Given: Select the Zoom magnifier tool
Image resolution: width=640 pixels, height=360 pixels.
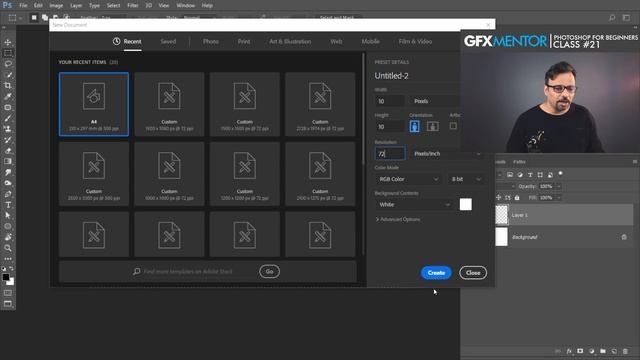Looking at the screenshot, I should (8, 248).
